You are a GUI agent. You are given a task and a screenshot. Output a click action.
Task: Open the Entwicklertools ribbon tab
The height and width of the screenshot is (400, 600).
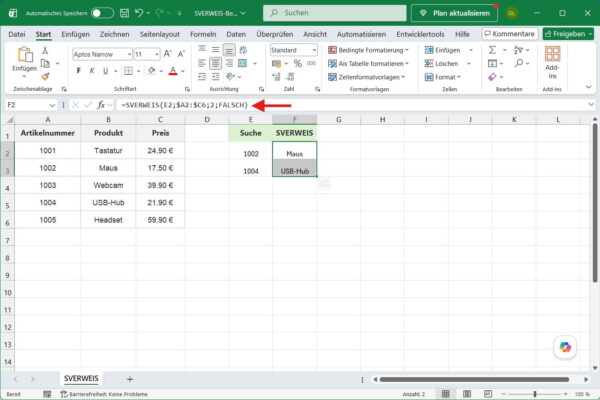[420, 34]
